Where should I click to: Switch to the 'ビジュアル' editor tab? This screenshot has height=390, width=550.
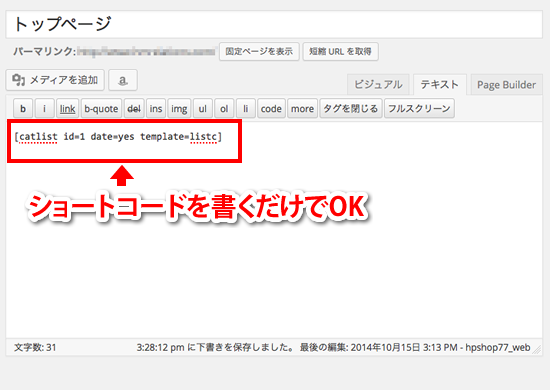(378, 85)
